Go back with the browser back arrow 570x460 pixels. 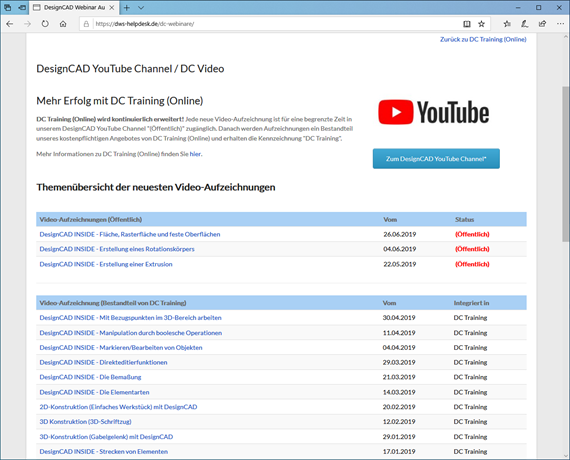pos(10,24)
